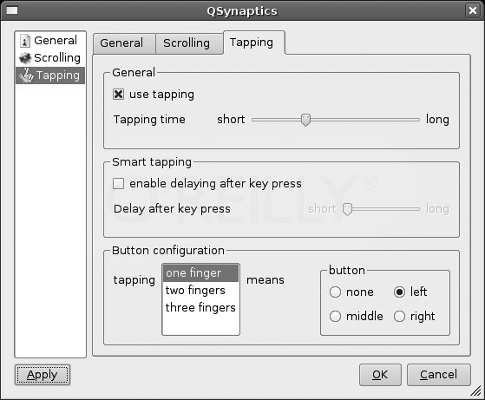Choose three fingers in tapping list

[x=201, y=308]
